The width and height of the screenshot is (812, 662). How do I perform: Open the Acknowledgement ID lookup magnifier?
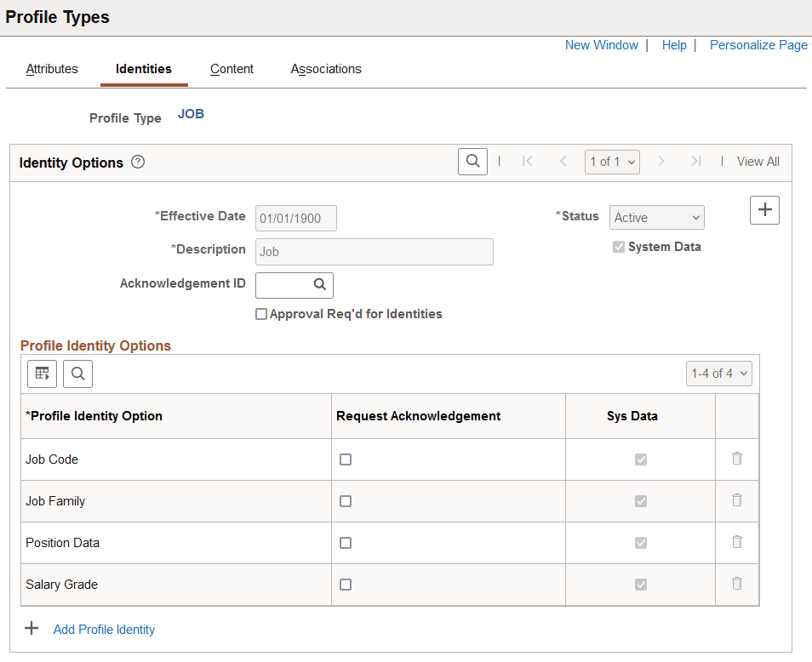(x=320, y=285)
